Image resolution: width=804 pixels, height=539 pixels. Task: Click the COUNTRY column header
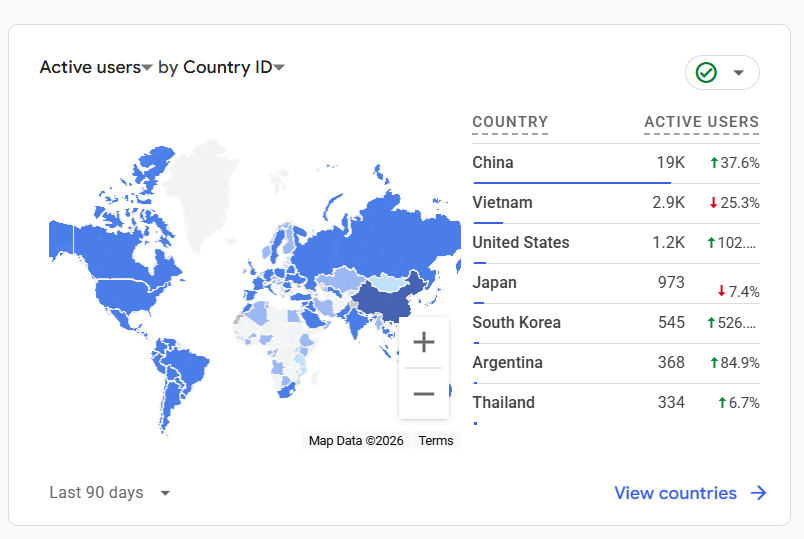(x=510, y=122)
